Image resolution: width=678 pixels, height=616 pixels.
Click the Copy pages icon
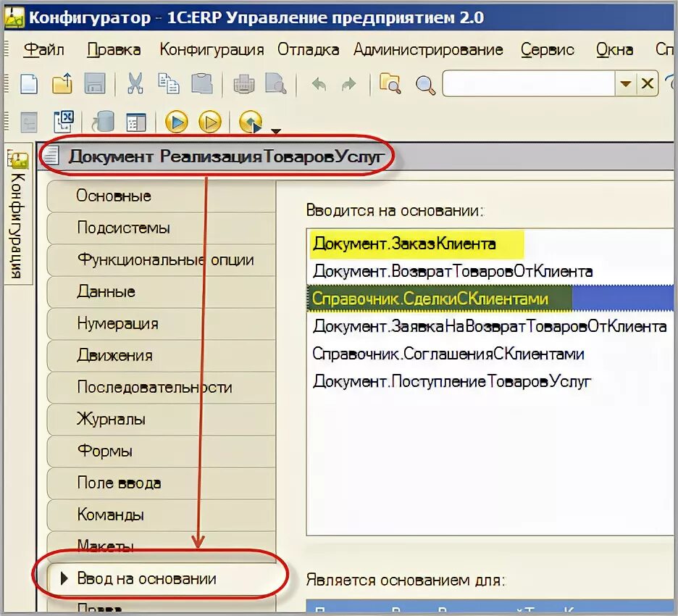(168, 83)
